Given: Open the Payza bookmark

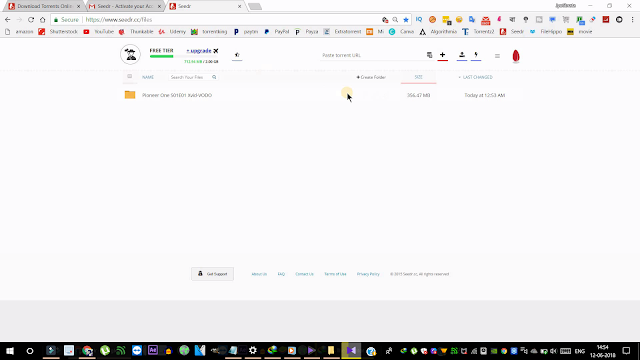Looking at the screenshot, I should [307, 31].
